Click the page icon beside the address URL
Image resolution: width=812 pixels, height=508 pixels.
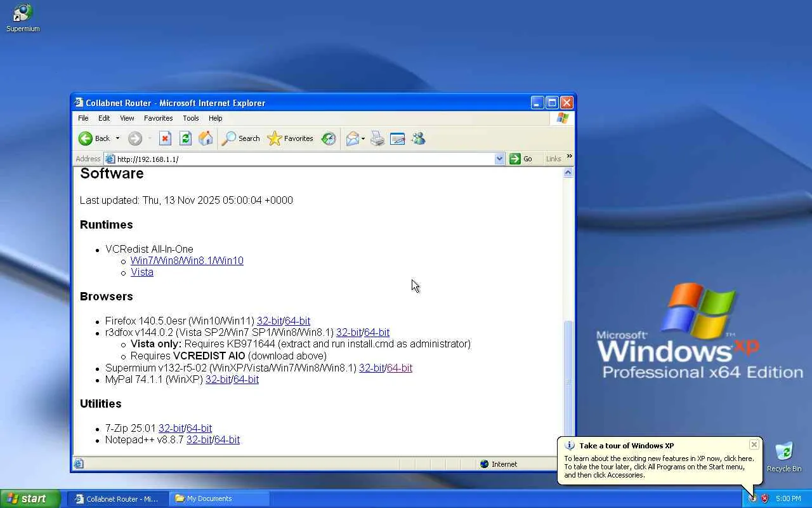pos(110,159)
